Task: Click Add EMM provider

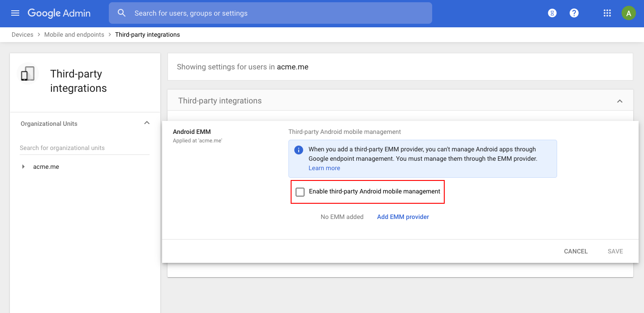Action: point(403,217)
